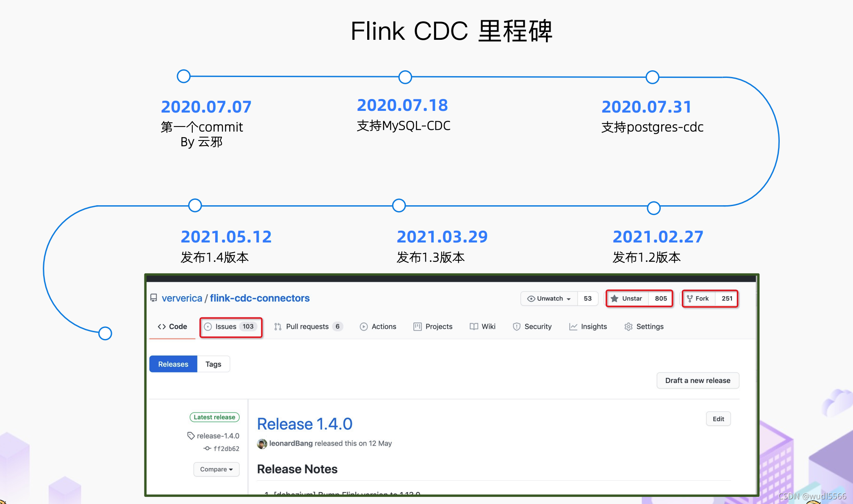Click Draft a new release
This screenshot has width=853, height=504.
pos(698,380)
